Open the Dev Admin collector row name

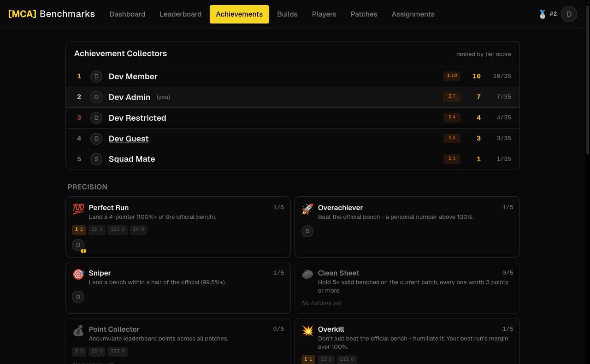(x=130, y=97)
